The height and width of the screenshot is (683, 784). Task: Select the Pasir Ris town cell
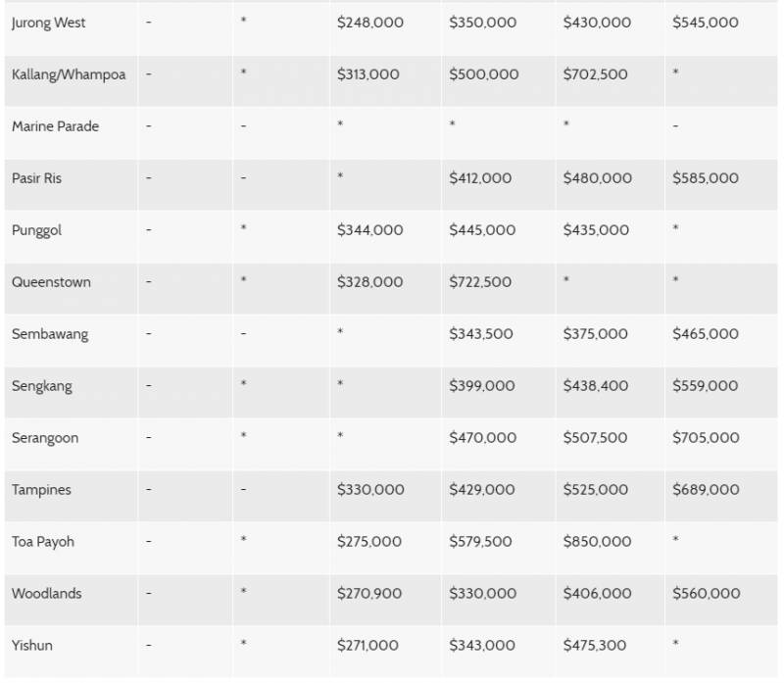pos(37,178)
